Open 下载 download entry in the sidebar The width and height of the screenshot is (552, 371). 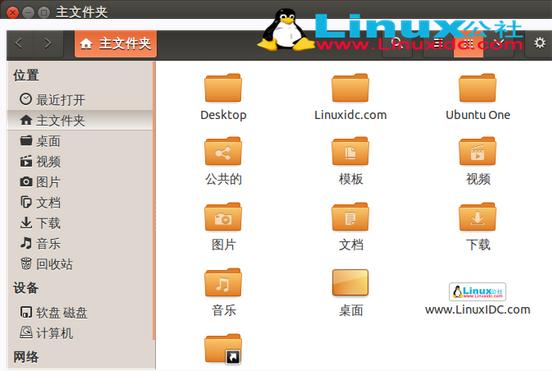(80, 223)
